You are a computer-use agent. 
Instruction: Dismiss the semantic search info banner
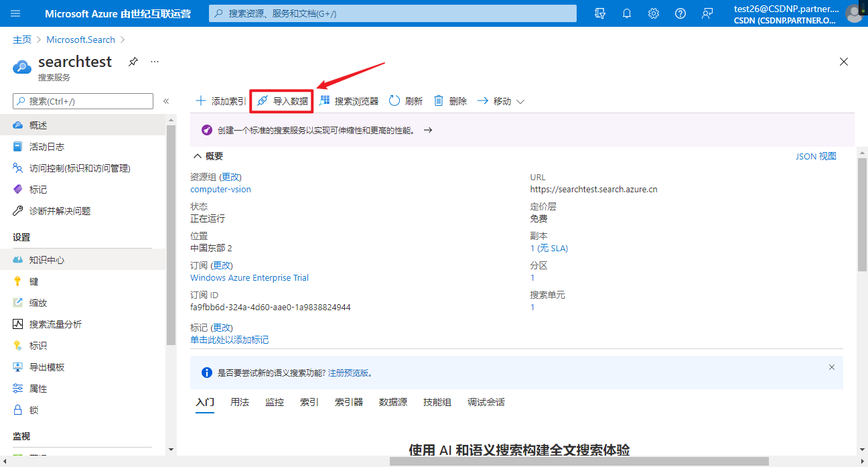(832, 367)
